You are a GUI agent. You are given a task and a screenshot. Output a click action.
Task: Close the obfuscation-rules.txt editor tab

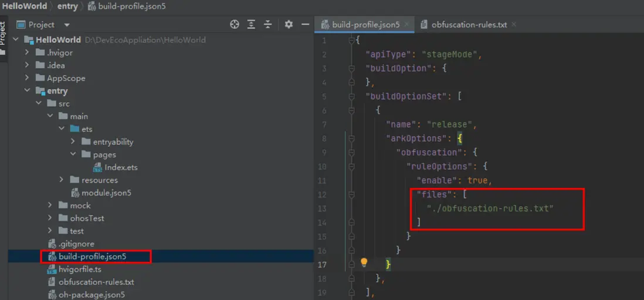(x=514, y=24)
